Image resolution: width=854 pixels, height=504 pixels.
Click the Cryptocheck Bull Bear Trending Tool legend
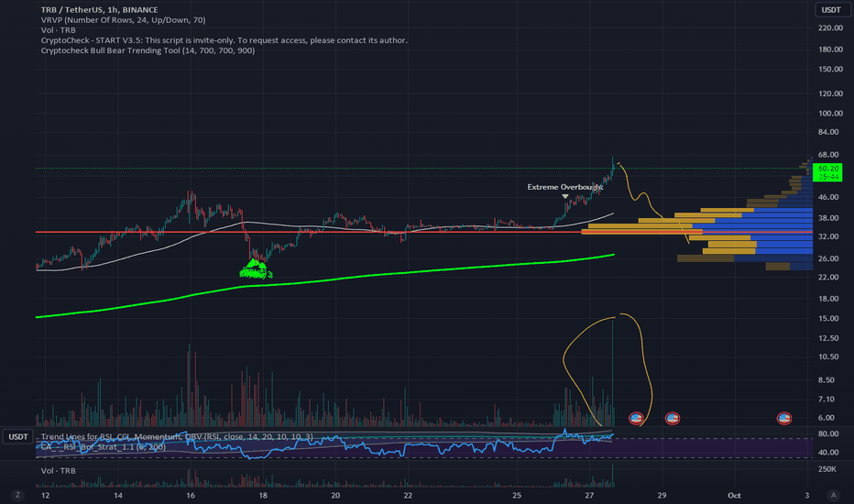click(148, 50)
